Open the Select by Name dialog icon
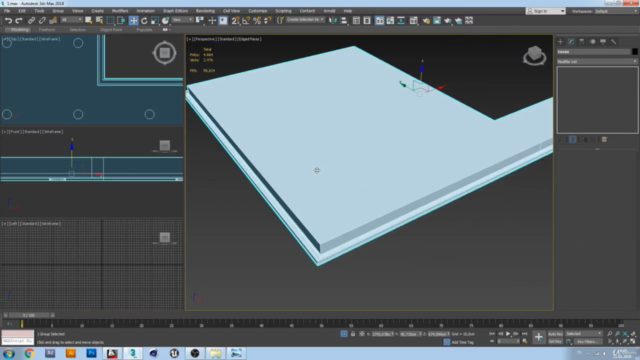 (x=99, y=20)
